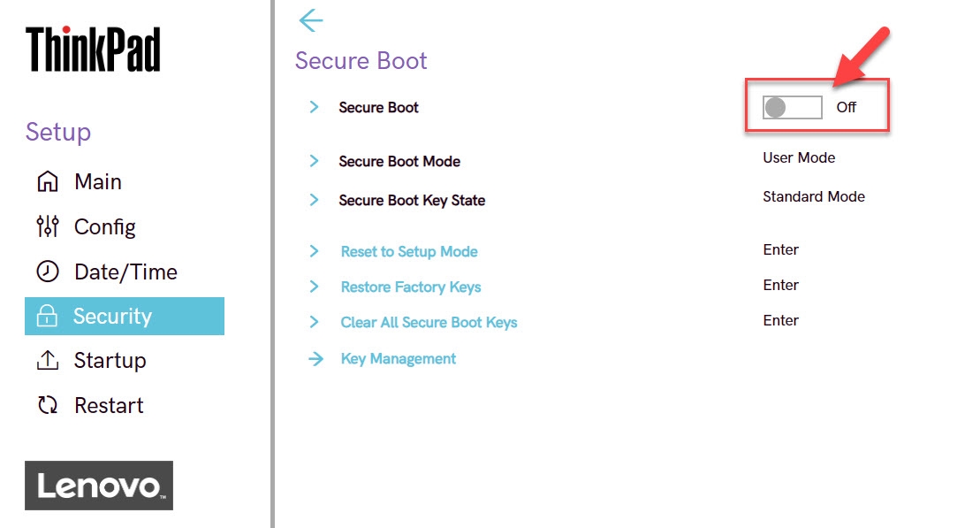Click the Restart circular arrows icon

coord(47,406)
